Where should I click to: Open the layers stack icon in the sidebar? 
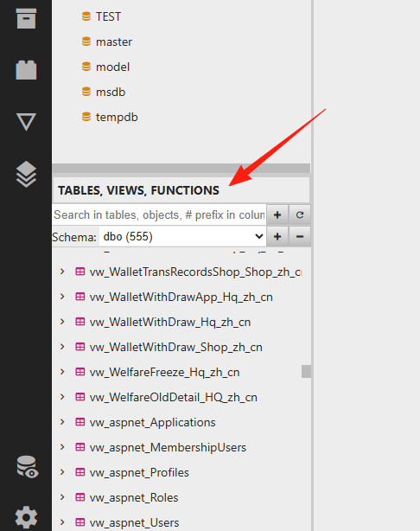click(26, 174)
